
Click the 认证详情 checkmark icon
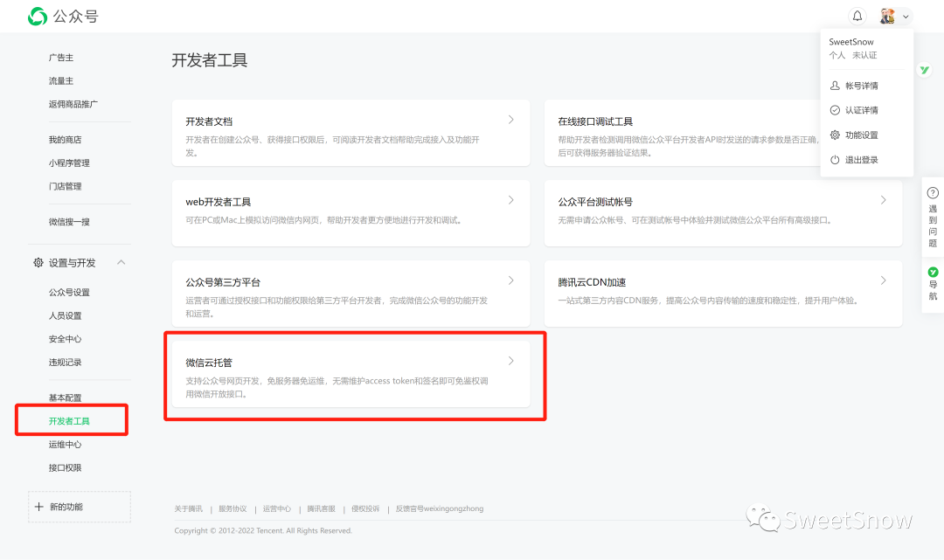point(835,110)
